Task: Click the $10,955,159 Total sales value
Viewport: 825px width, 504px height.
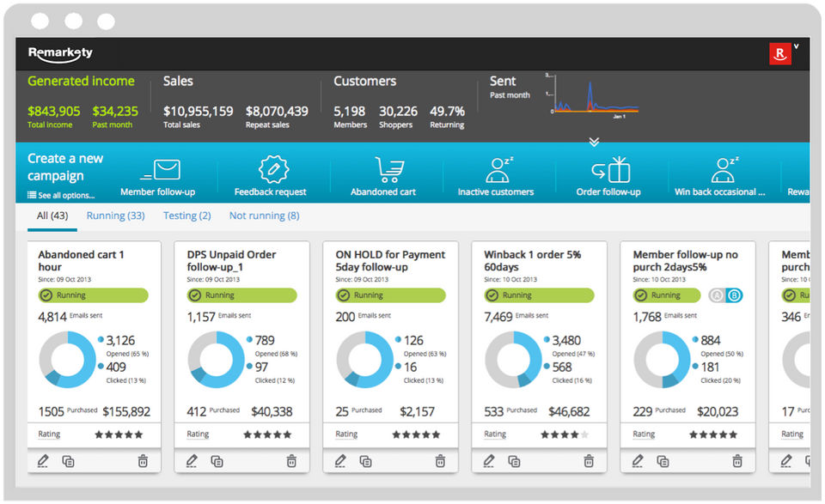Action: coord(198,112)
